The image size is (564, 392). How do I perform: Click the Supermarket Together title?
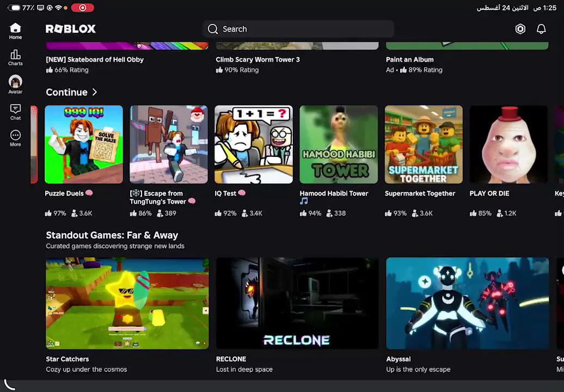point(420,193)
